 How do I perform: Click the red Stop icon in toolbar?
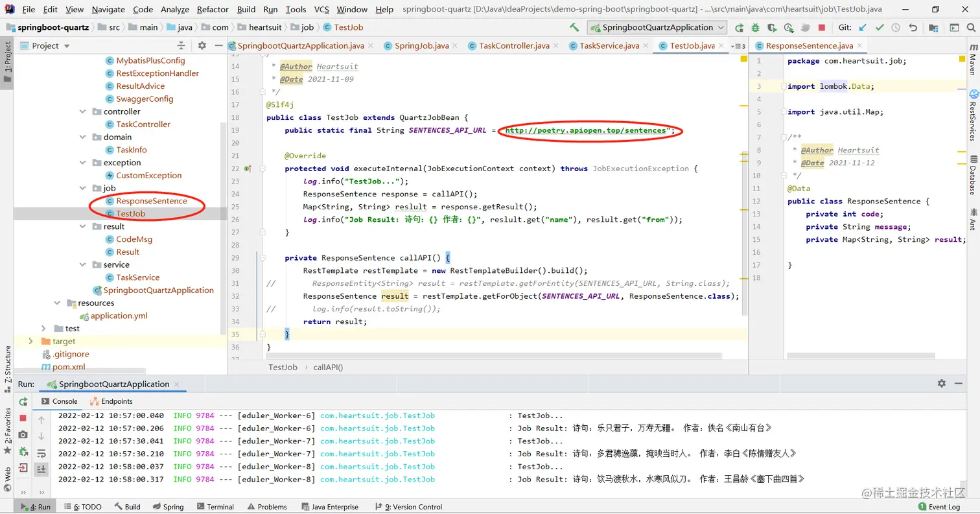coord(822,27)
